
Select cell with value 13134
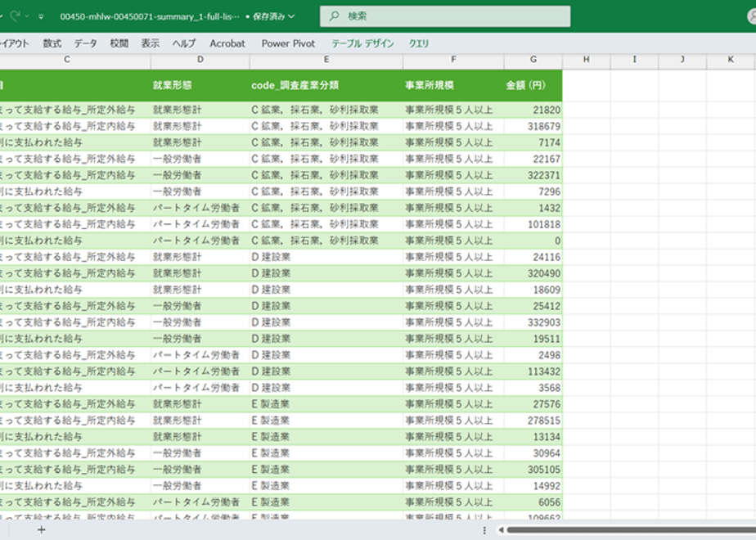click(x=533, y=437)
